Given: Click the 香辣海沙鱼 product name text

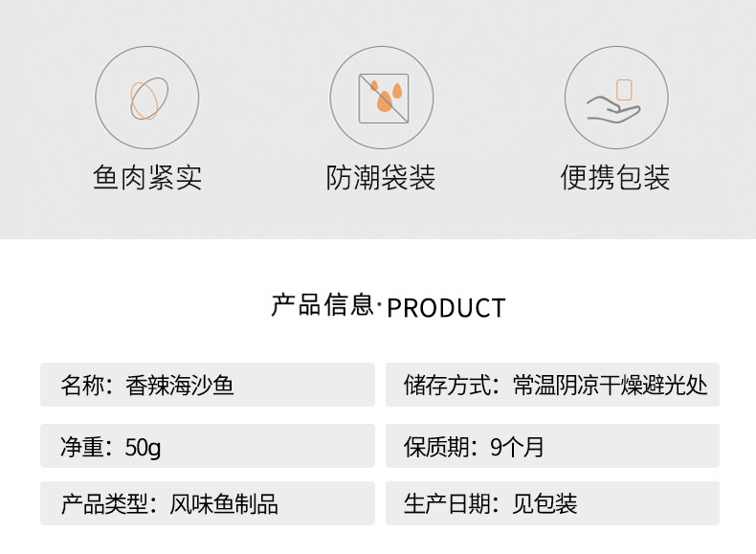Looking at the screenshot, I should click(180, 385).
